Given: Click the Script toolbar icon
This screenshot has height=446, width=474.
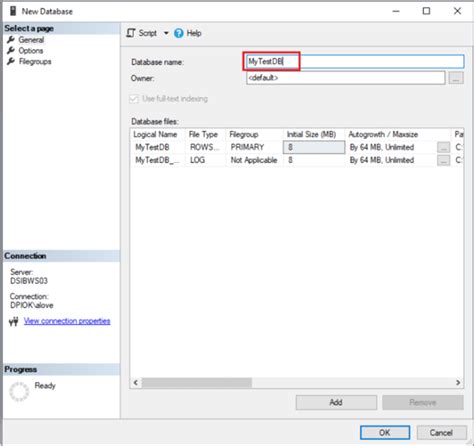Looking at the screenshot, I should pos(131,33).
